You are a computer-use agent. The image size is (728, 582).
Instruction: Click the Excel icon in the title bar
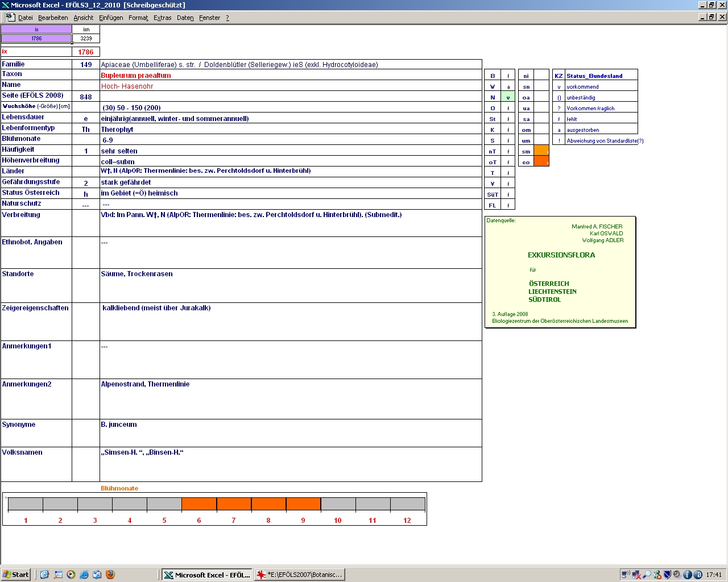coord(5,5)
